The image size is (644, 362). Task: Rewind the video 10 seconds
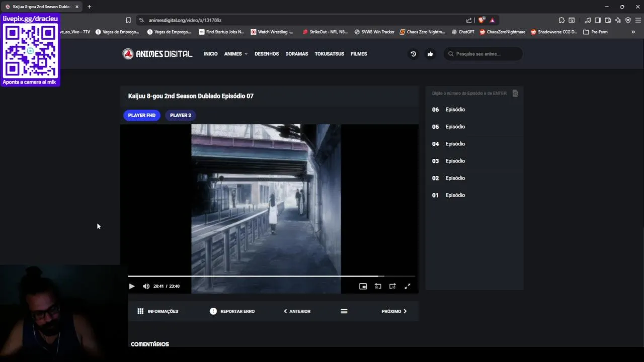pyautogui.click(x=378, y=286)
